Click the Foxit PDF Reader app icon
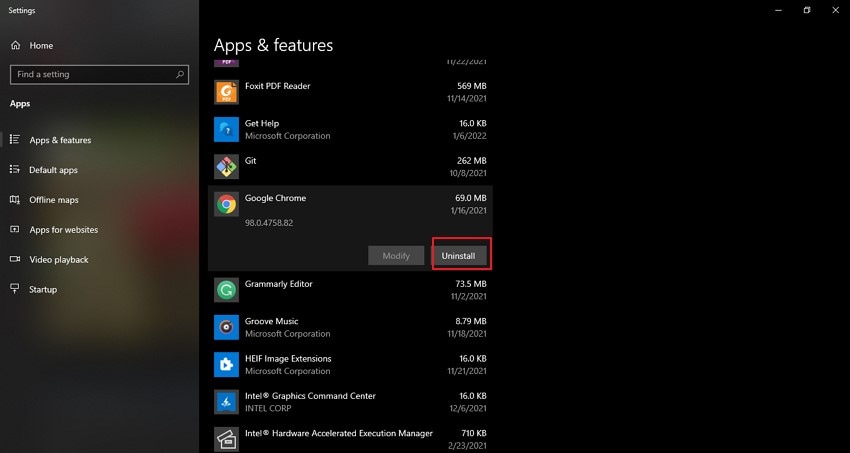 click(226, 92)
